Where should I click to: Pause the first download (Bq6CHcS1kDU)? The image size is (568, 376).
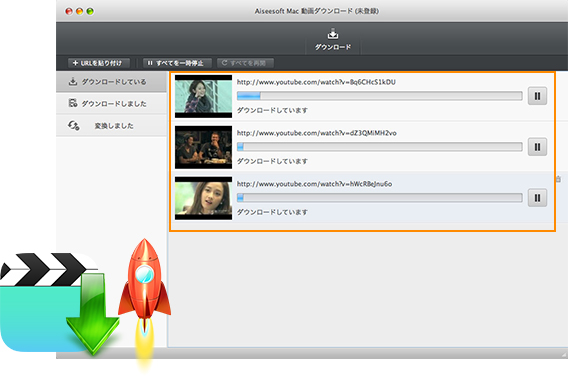coord(537,96)
